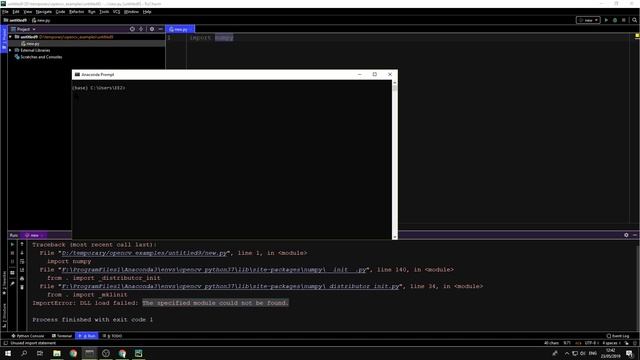Click the Restore Layout icon in Run panel
The width and height of the screenshot is (640, 360).
(x=12, y=273)
